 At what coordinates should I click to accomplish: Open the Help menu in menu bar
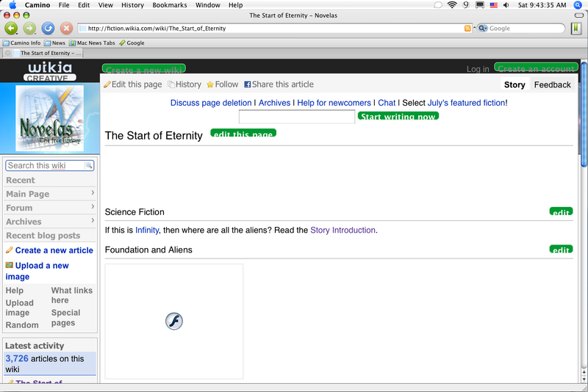coord(235,5)
